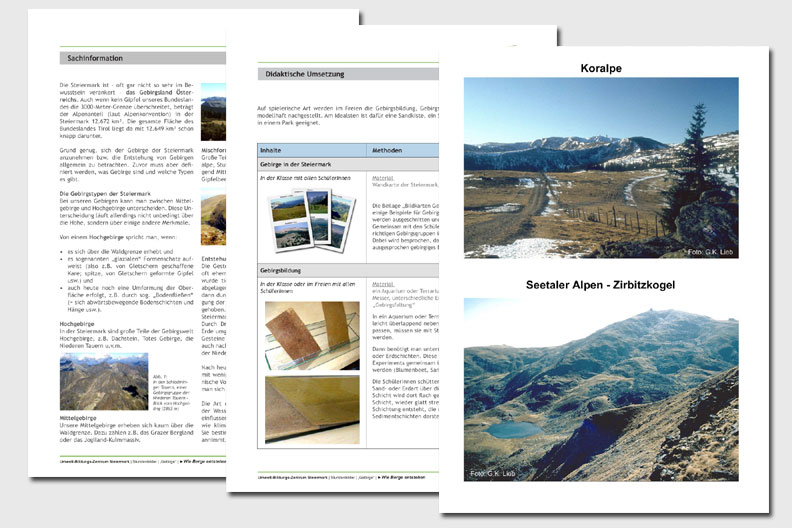Click the footer of the Didaktische Umsetzung page
Screen dimensions: 792x528
coord(341,477)
